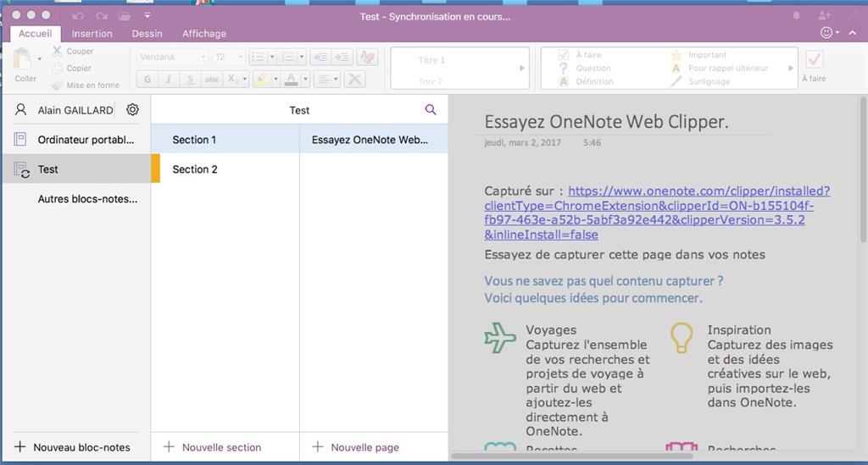Select Section 2
The width and height of the screenshot is (868, 465).
click(x=225, y=169)
